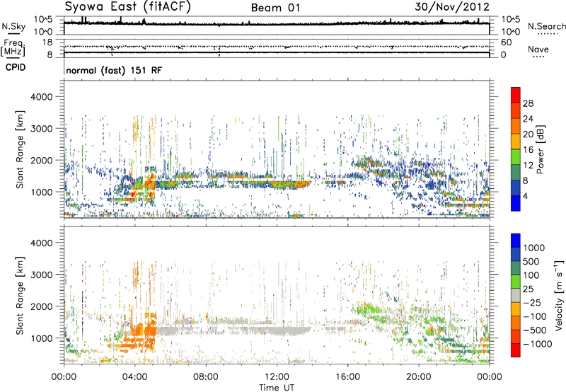
Task: Click the 'CPID' row label
Action: click(16, 67)
